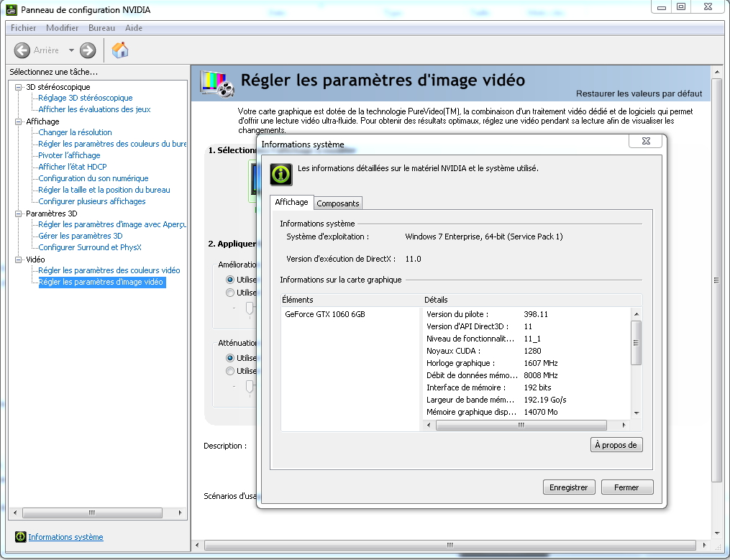Select GeForce GTX 1060 6GB in Éléments list
This screenshot has height=560, width=730.
[325, 314]
